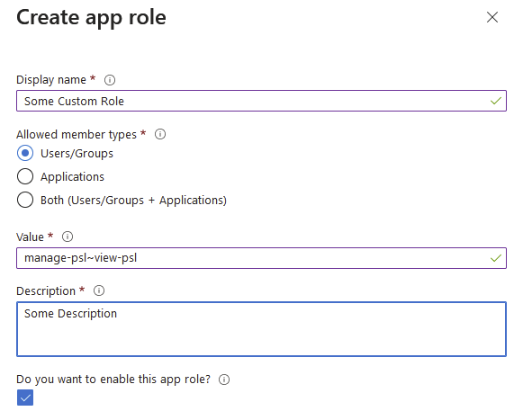
Task: Select the Users/Groups radio button
Action: pos(25,153)
